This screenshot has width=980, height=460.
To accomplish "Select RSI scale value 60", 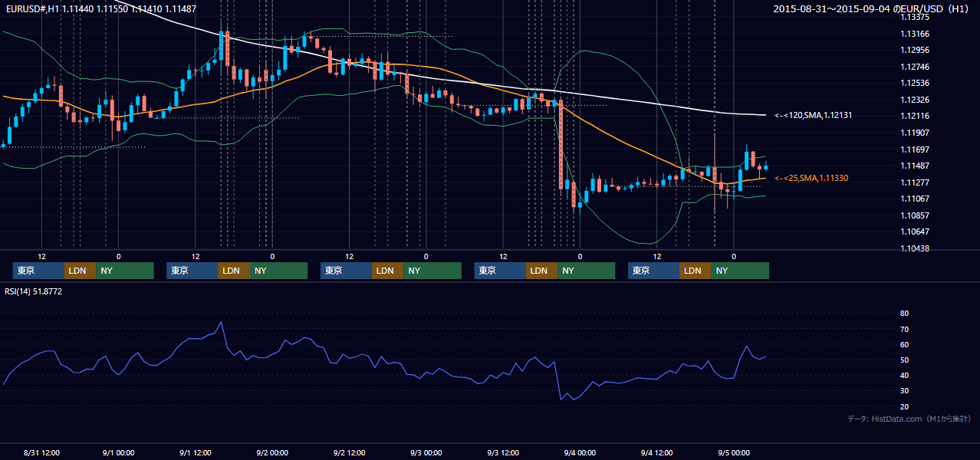I will pyautogui.click(x=904, y=344).
